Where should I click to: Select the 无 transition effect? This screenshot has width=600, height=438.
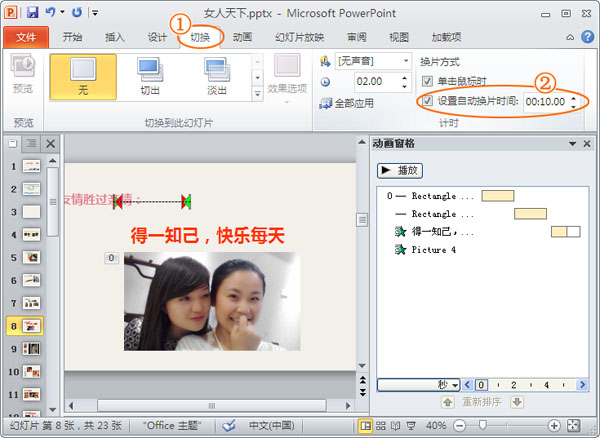pyautogui.click(x=83, y=77)
